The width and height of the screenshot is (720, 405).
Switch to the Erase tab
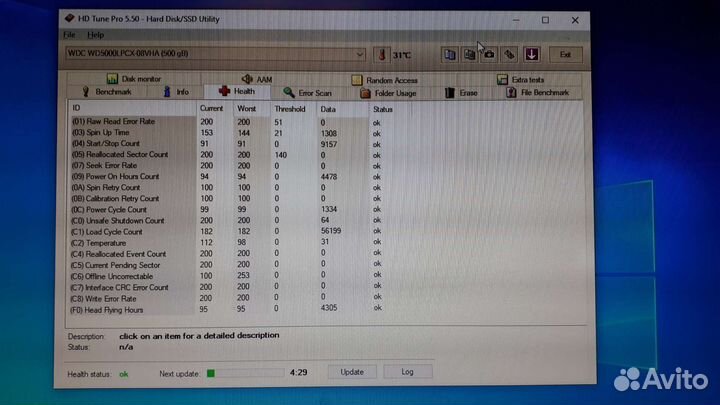(x=461, y=93)
